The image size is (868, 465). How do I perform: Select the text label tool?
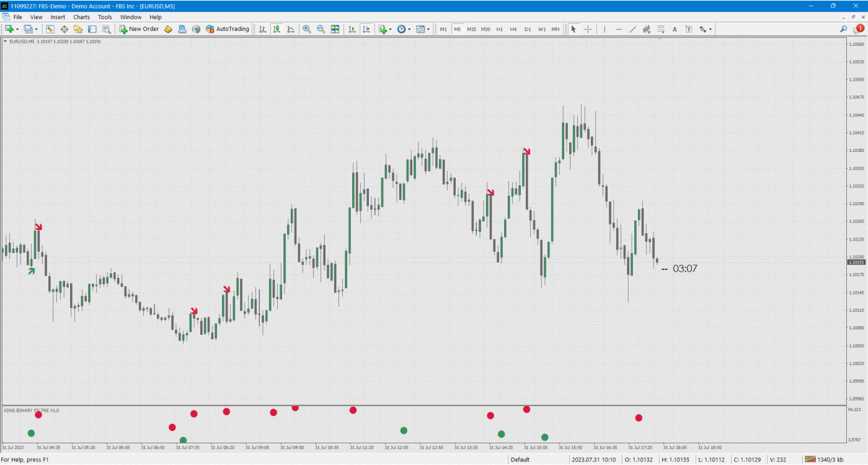click(x=688, y=29)
